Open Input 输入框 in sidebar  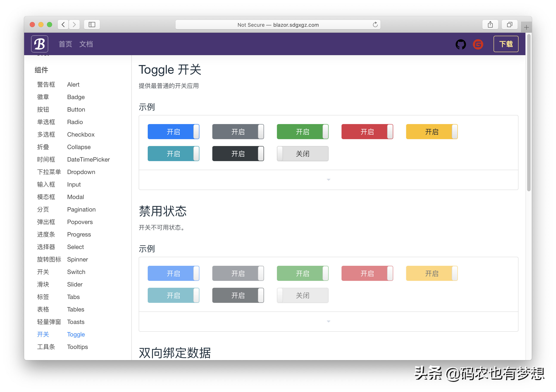coord(59,184)
